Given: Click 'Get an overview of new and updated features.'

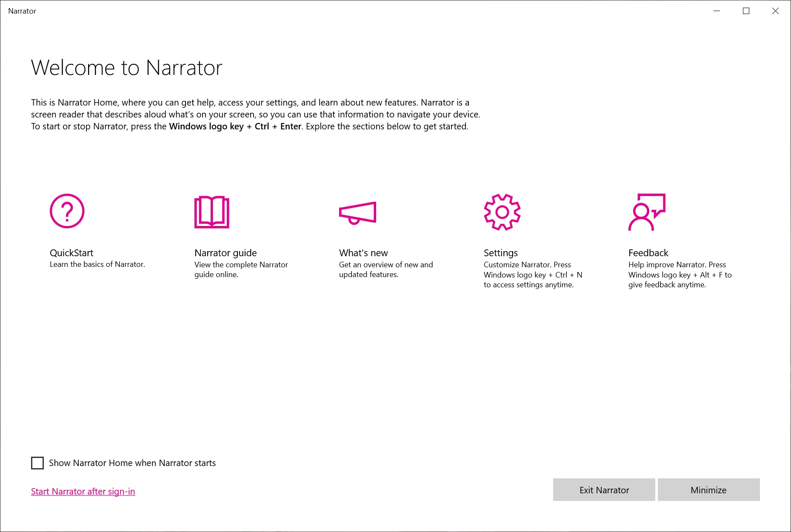Looking at the screenshot, I should click(386, 269).
